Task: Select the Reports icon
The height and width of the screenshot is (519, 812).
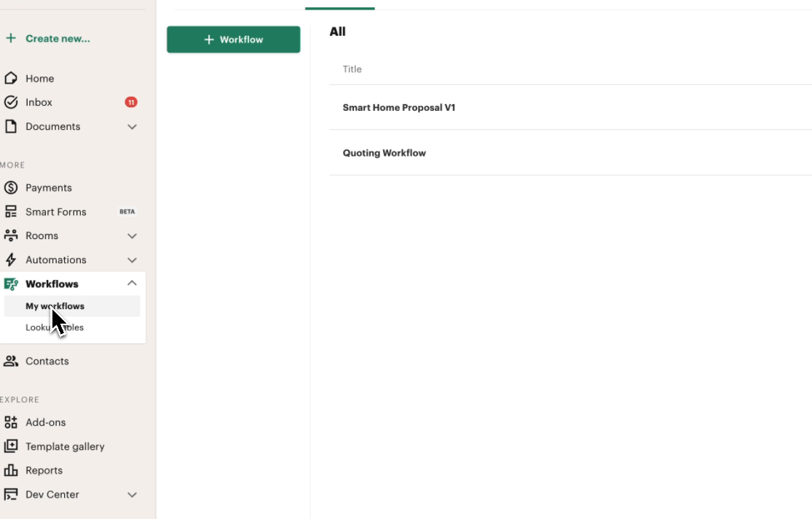Action: tap(10, 470)
